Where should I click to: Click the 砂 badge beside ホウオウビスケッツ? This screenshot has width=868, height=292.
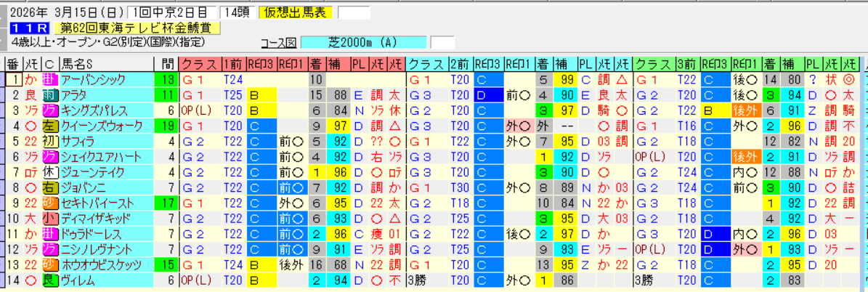(x=49, y=265)
